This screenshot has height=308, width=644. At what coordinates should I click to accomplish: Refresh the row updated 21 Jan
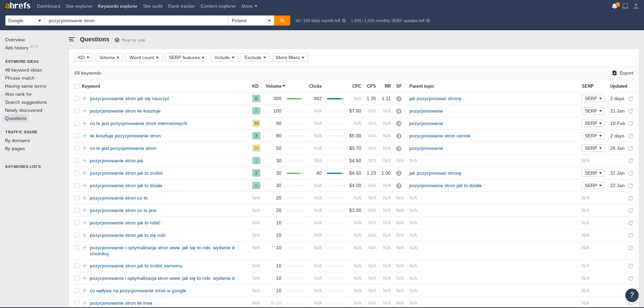631,111
